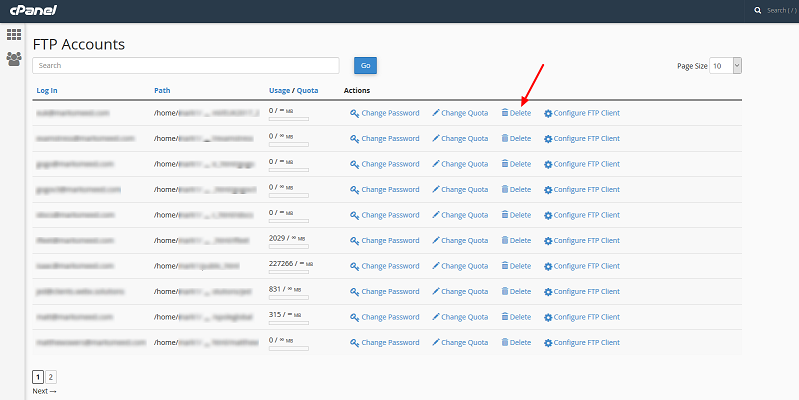Image resolution: width=799 pixels, height=400 pixels.
Task: Sort the list by Usage header
Action: click(280, 90)
